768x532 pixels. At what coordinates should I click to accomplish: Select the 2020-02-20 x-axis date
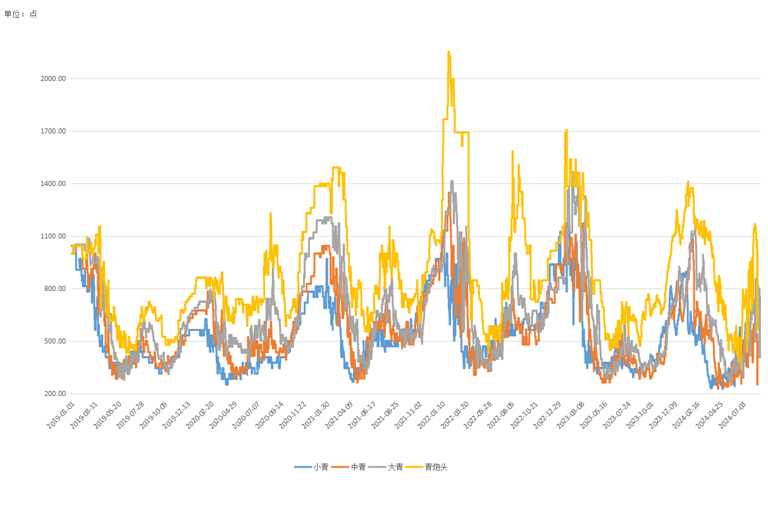pos(201,415)
